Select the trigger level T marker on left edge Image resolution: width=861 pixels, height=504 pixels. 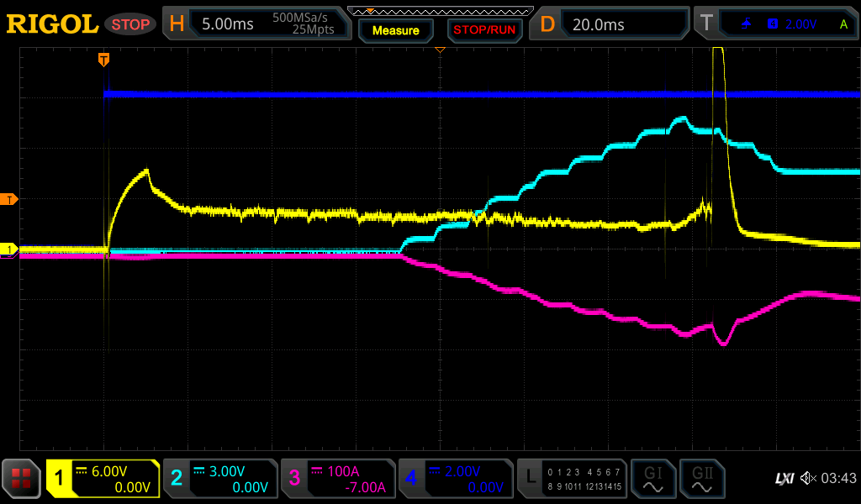tap(10, 199)
